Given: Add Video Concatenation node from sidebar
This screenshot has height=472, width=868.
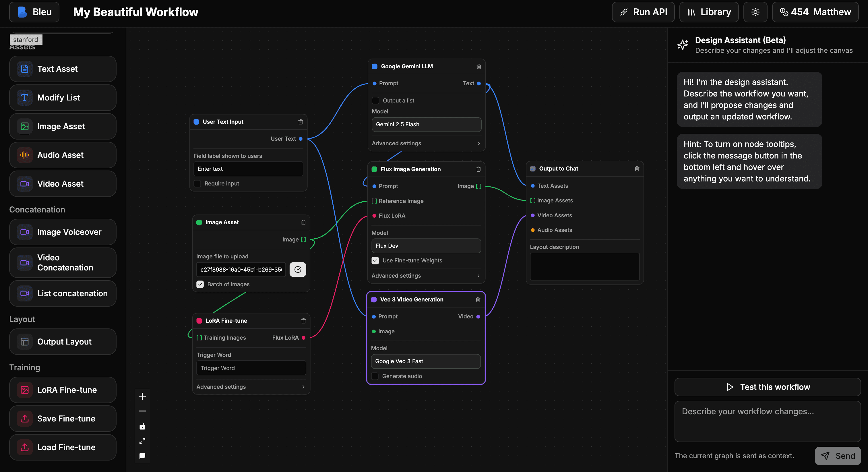Looking at the screenshot, I should pyautogui.click(x=63, y=263).
